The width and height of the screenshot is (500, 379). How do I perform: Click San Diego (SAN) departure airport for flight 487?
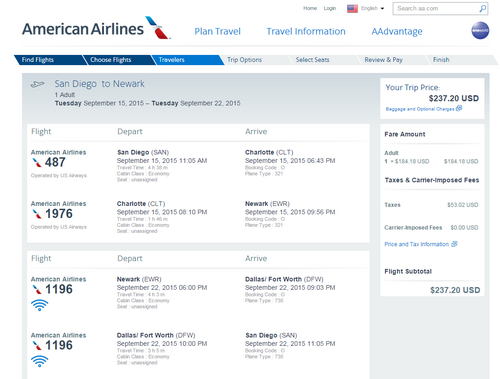[143, 152]
